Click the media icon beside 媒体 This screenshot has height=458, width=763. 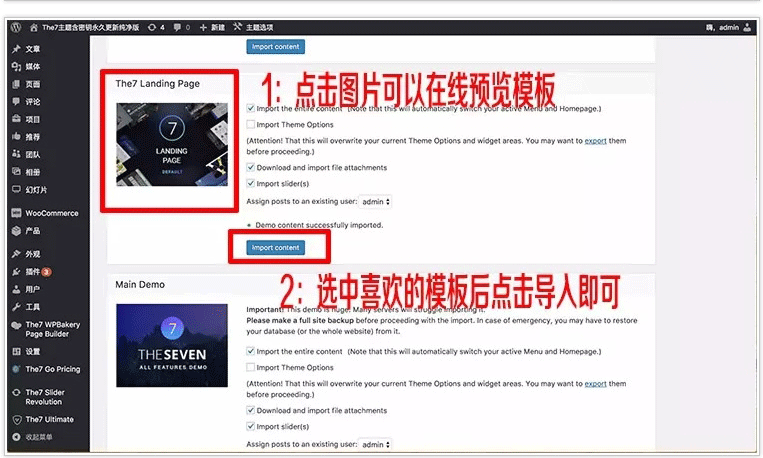tap(17, 66)
